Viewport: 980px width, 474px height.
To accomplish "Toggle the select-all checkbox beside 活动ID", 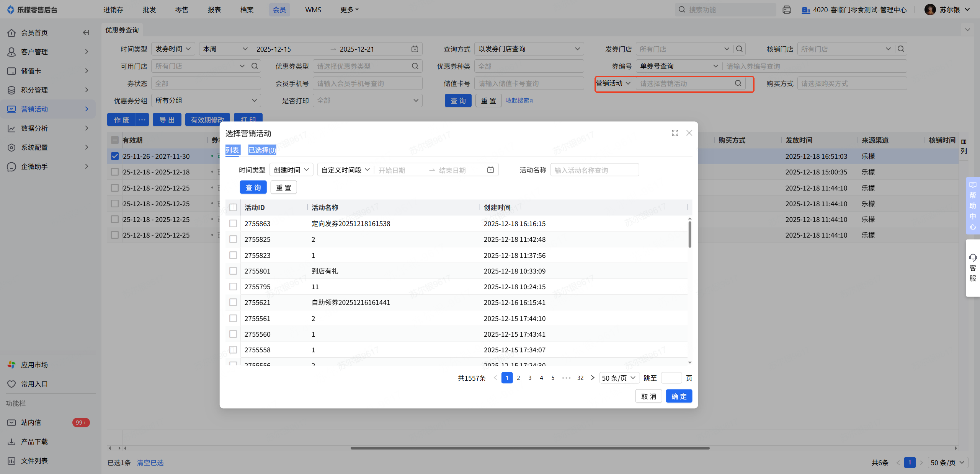I will coord(233,207).
